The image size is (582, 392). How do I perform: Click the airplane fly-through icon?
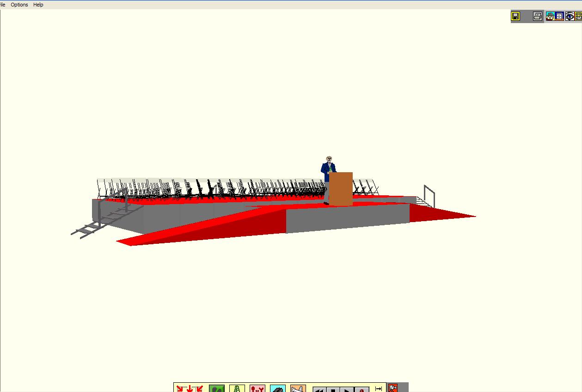coord(298,388)
